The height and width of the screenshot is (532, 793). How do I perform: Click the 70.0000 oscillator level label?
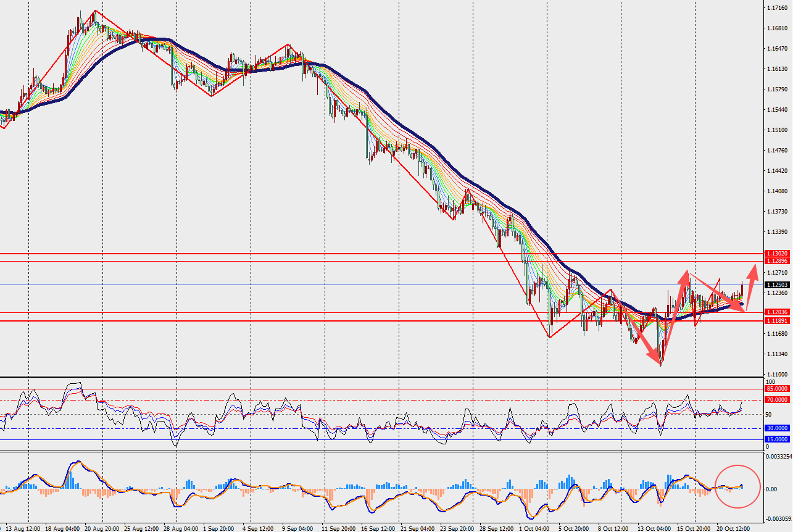776,400
